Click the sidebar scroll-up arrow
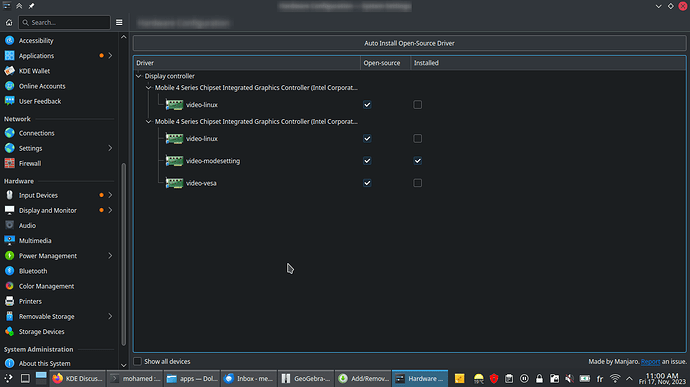This screenshot has width=690, height=387. (124, 37)
